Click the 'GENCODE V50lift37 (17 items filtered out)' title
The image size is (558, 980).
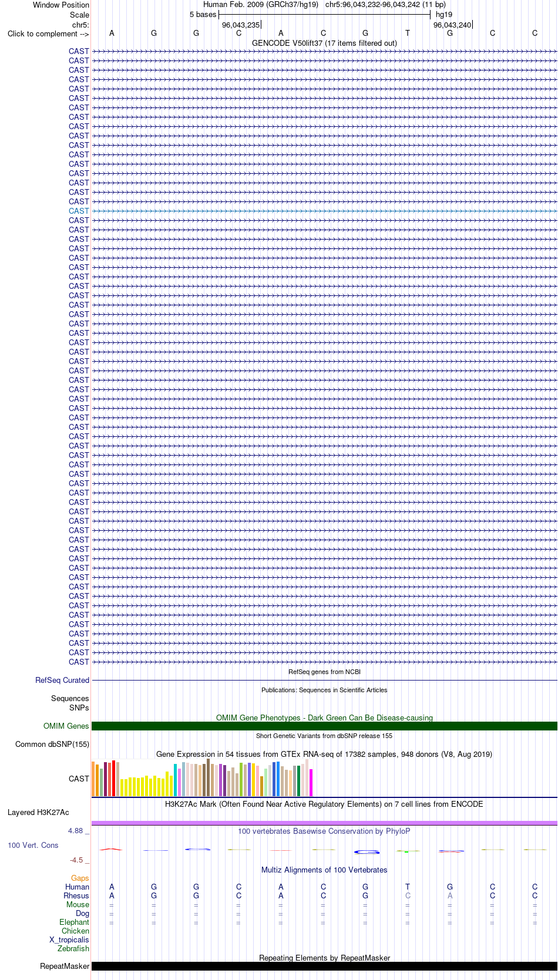[324, 43]
